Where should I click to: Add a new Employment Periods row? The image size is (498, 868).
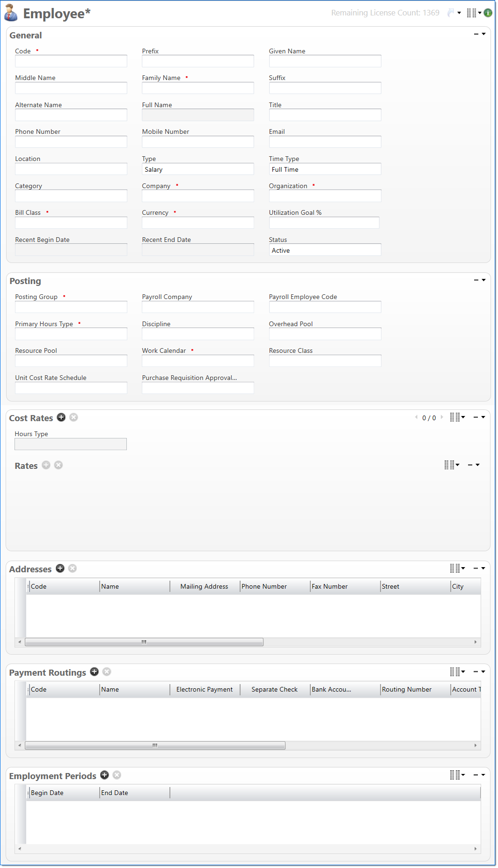pyautogui.click(x=104, y=775)
